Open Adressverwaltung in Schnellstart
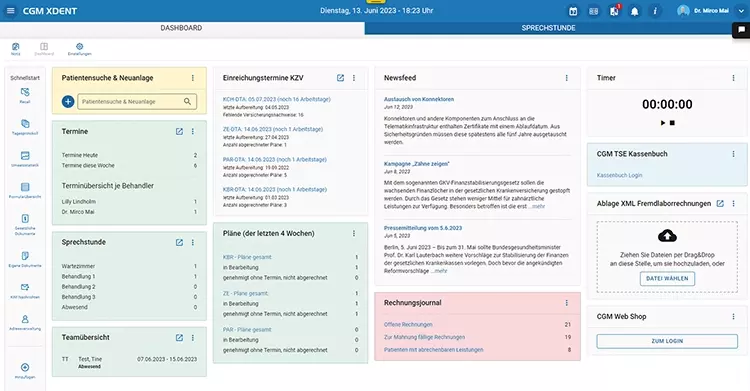The width and height of the screenshot is (750, 391). (x=25, y=323)
